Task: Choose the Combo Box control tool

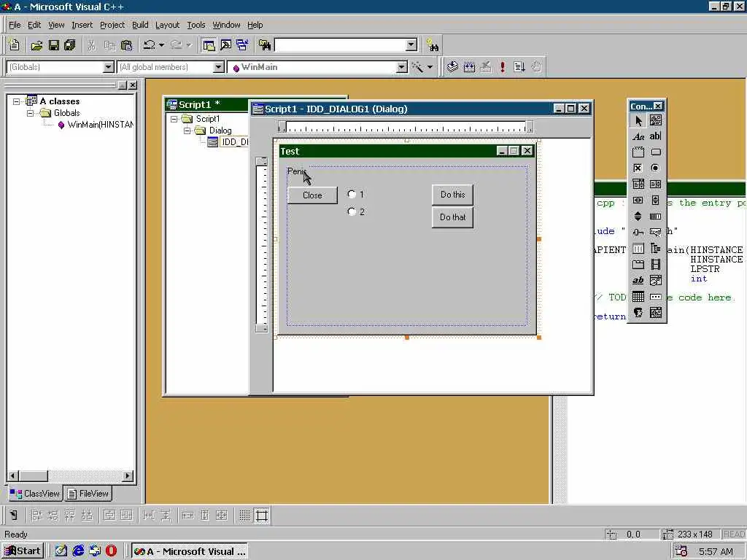Action: [638, 184]
